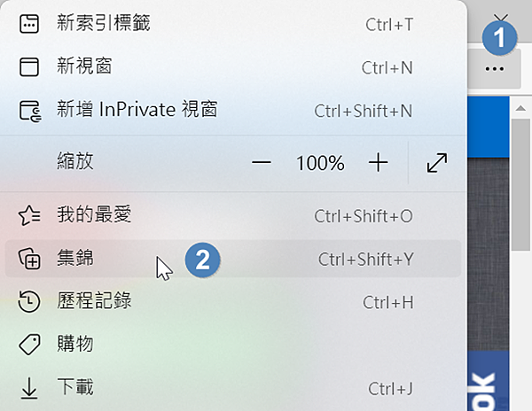The width and height of the screenshot is (532, 411).
Task: Click the Shopping tag icon
Action: pyautogui.click(x=30, y=344)
